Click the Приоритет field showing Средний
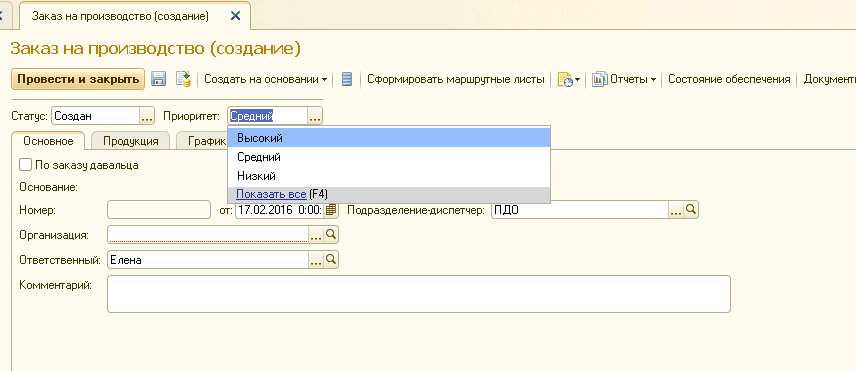This screenshot has height=371, width=856. (x=268, y=116)
